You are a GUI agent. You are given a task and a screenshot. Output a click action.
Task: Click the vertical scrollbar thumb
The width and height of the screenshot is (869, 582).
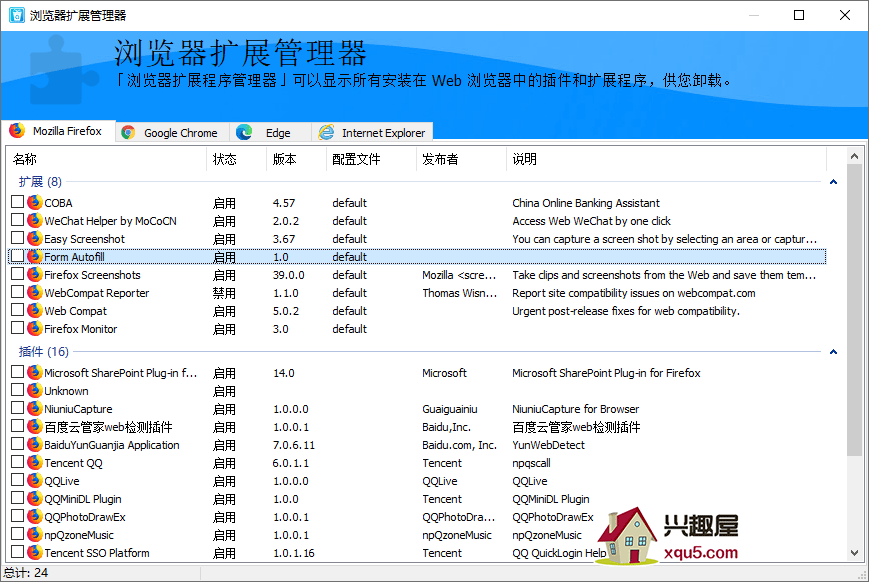tap(854, 309)
